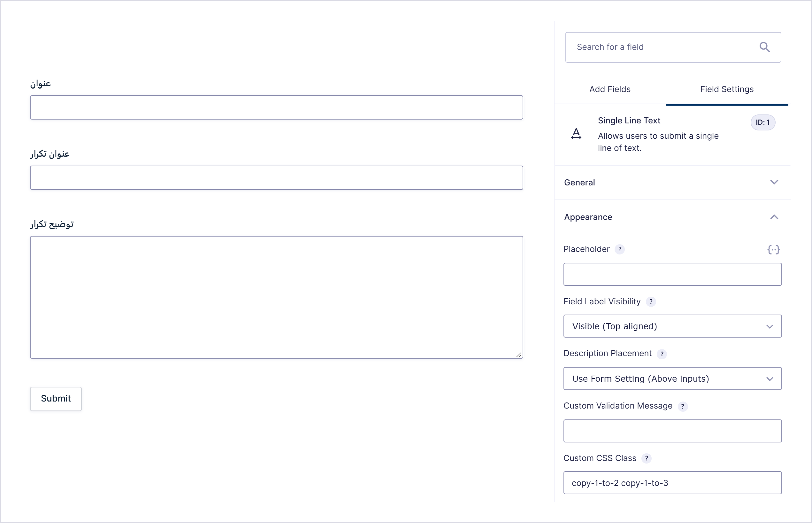This screenshot has height=523, width=812.
Task: Click the ID: 1 badge
Action: pyautogui.click(x=762, y=122)
